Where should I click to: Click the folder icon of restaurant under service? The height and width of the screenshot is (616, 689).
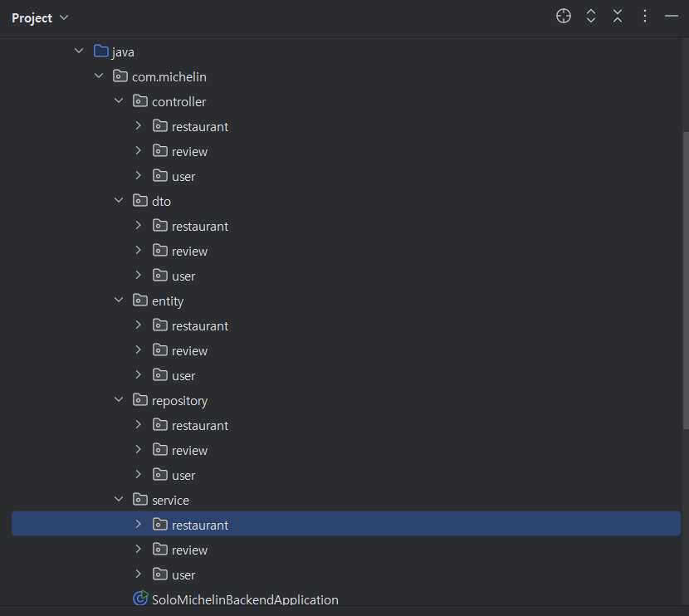point(160,525)
